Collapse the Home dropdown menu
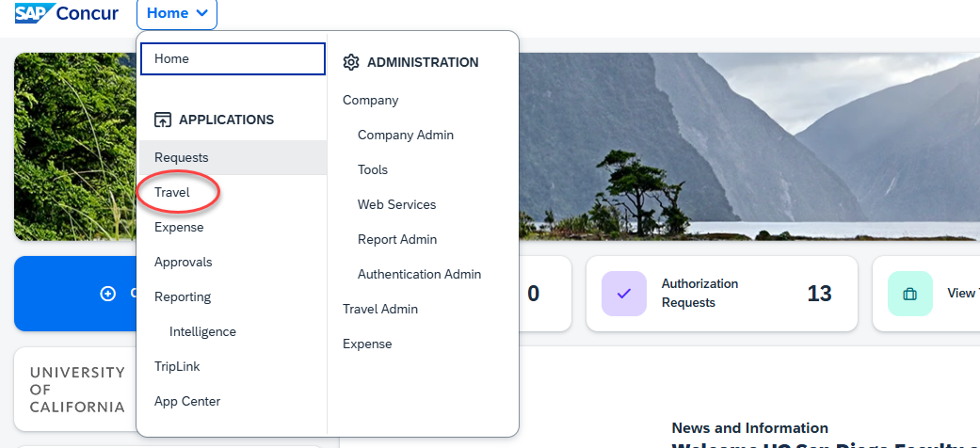Image resolution: width=980 pixels, height=448 pixels. tap(177, 13)
